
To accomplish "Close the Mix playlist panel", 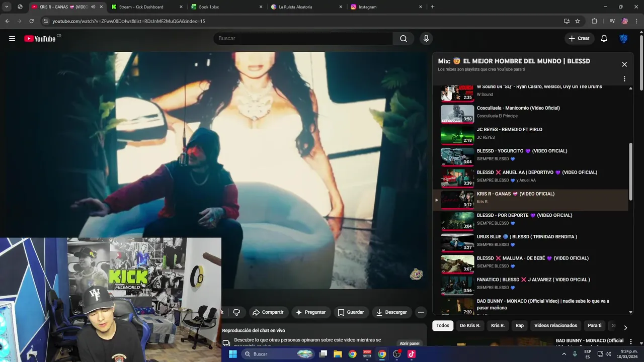I will click(x=624, y=64).
